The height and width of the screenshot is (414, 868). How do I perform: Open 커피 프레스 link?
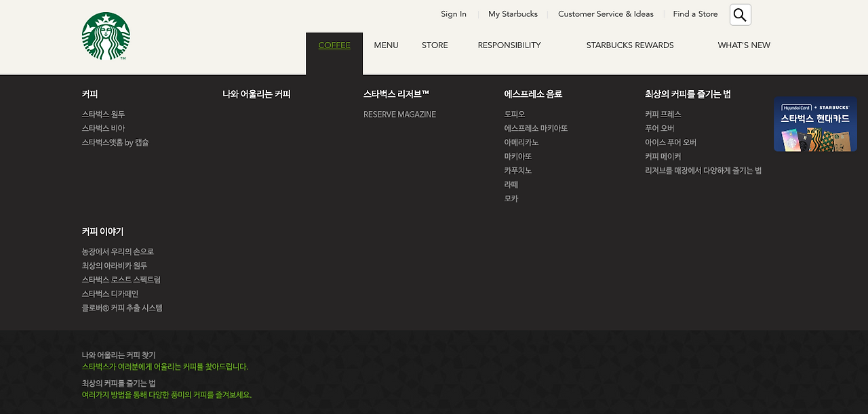663,115
